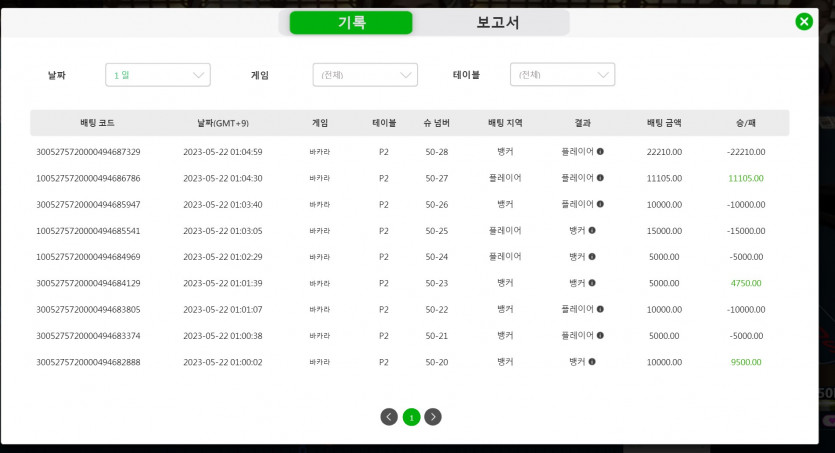Select bet code 1005275720000494685541

tap(88, 231)
